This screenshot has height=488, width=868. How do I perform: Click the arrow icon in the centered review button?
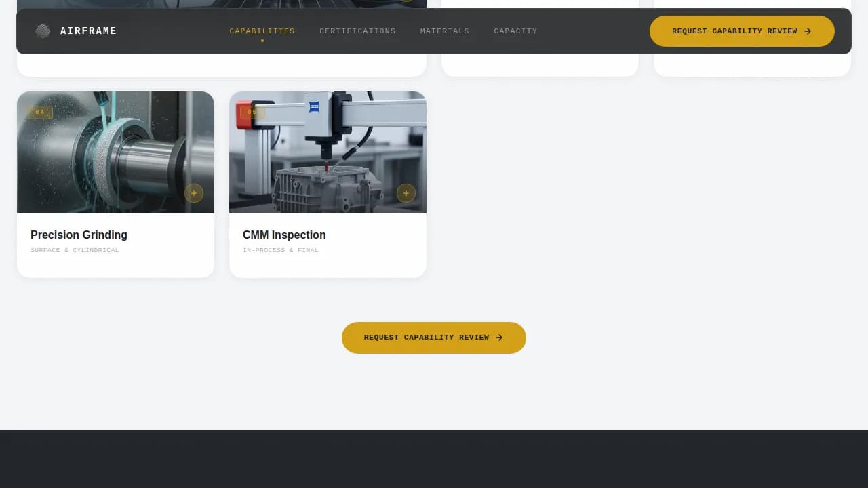pyautogui.click(x=499, y=337)
